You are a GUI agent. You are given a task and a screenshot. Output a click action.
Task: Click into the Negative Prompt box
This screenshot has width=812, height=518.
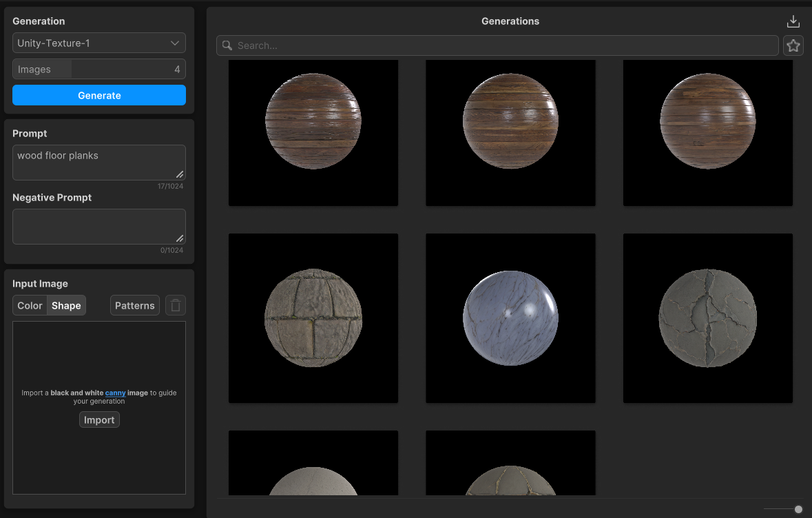pos(99,227)
